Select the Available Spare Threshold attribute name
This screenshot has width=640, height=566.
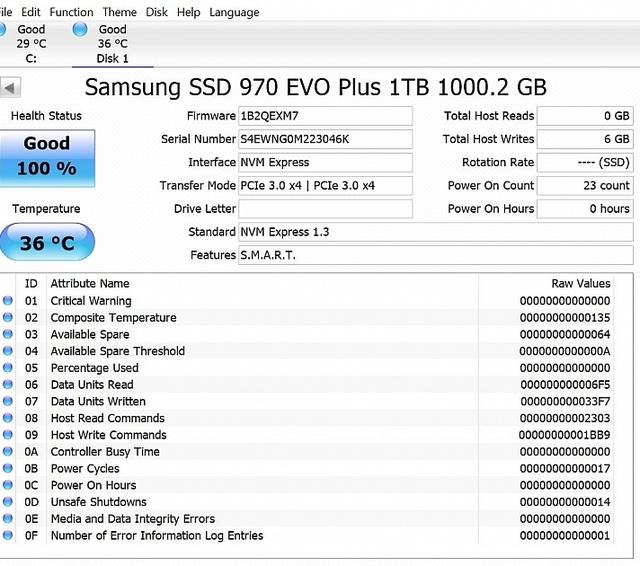[118, 351]
